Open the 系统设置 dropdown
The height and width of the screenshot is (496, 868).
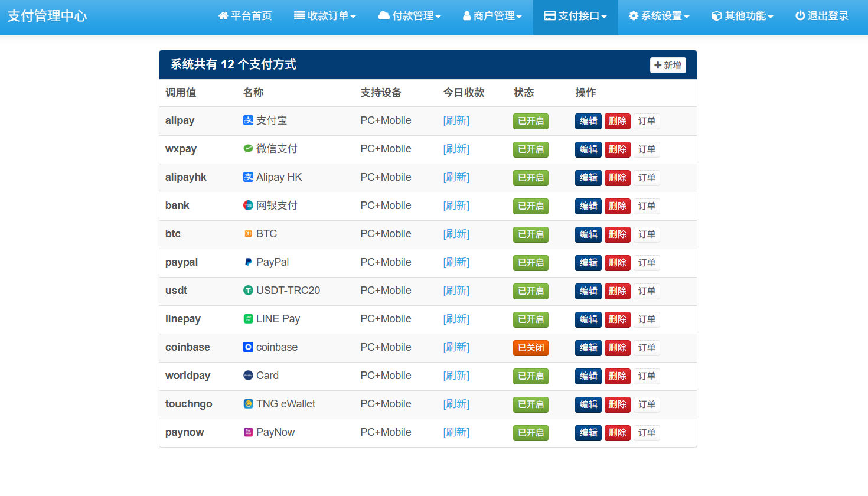click(659, 16)
